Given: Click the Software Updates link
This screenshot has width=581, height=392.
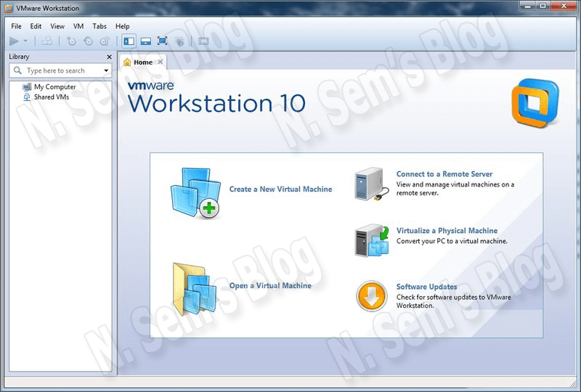Looking at the screenshot, I should [426, 287].
